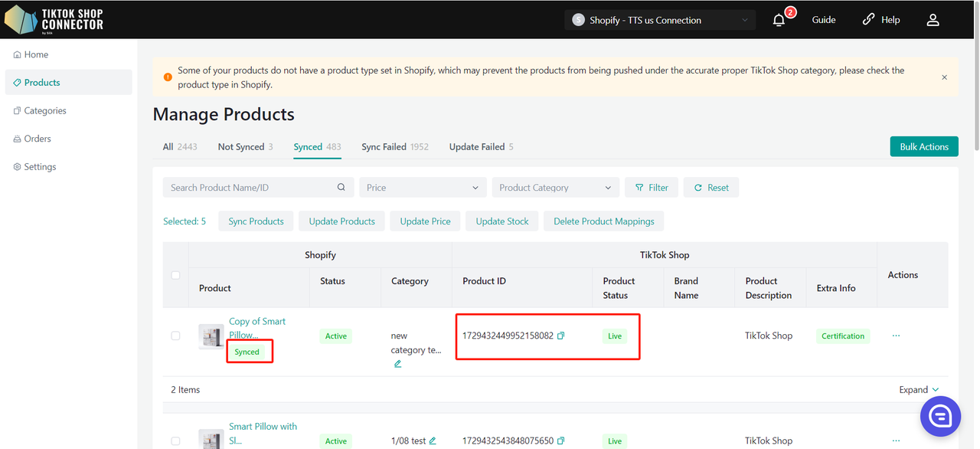The width and height of the screenshot is (980, 449).
Task: Toggle the select-all checkbox in table header
Action: pyautogui.click(x=175, y=275)
